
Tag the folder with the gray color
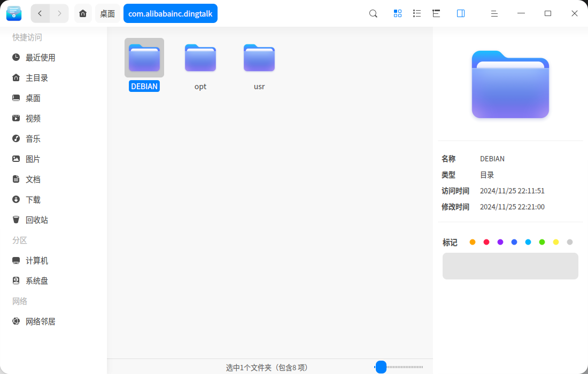pyautogui.click(x=570, y=242)
